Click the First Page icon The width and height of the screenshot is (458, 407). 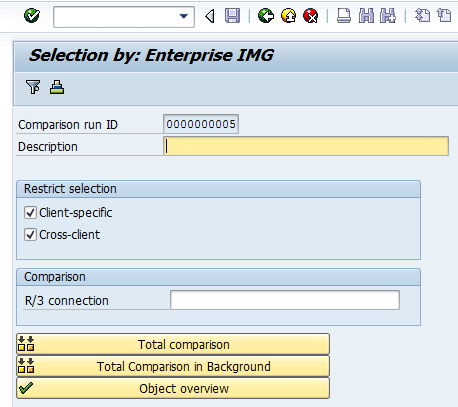point(422,16)
